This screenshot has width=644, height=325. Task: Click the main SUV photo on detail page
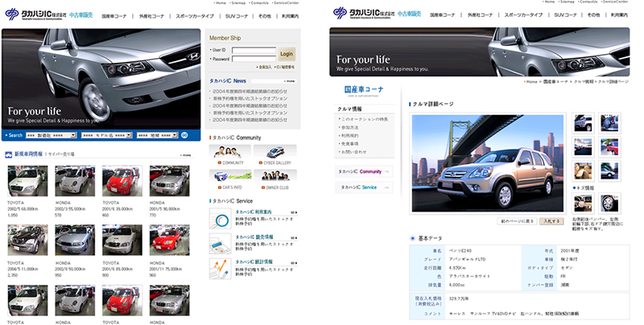[488, 163]
